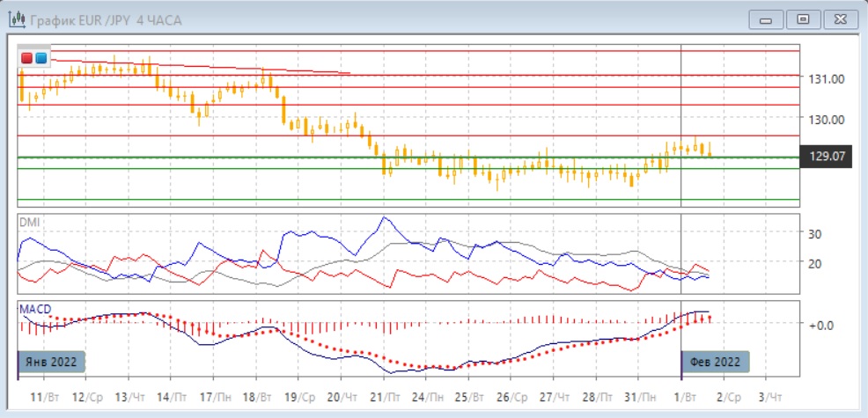The width and height of the screenshot is (868, 418).
Task: Select the MACD indicator label
Action: coord(34,308)
